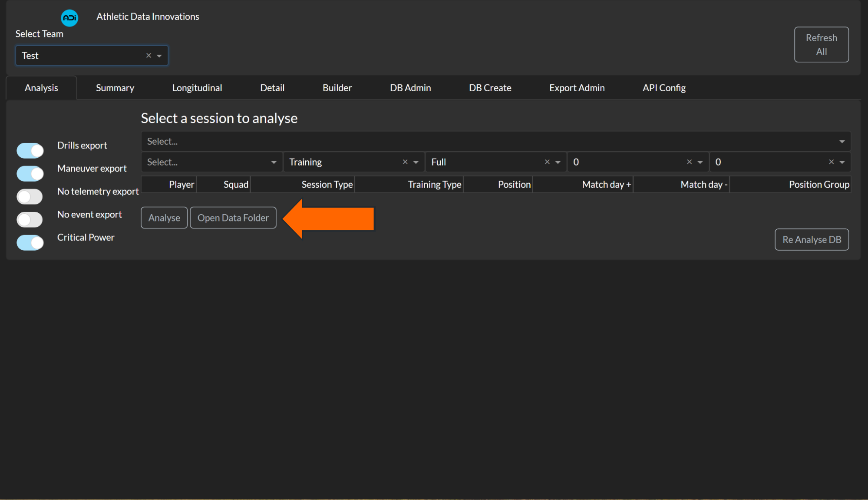This screenshot has height=500, width=868.
Task: Click the Open Data Folder button
Action: [233, 218]
